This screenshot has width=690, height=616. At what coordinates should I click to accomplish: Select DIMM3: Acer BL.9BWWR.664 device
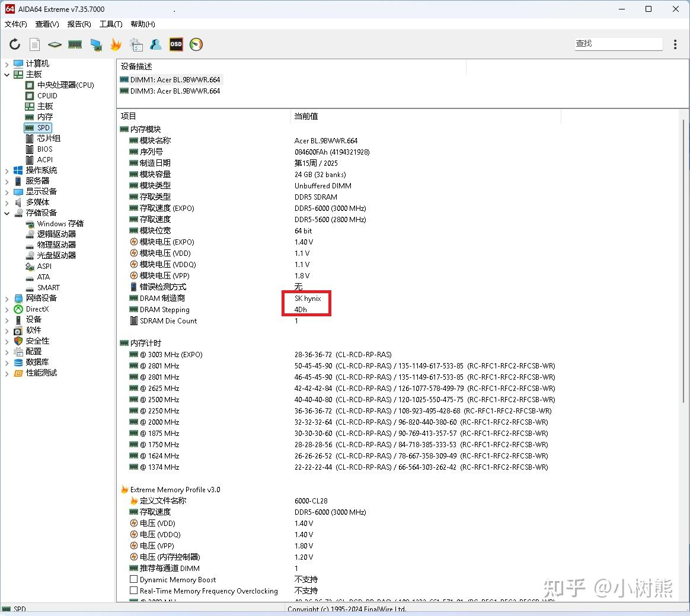coord(175,91)
